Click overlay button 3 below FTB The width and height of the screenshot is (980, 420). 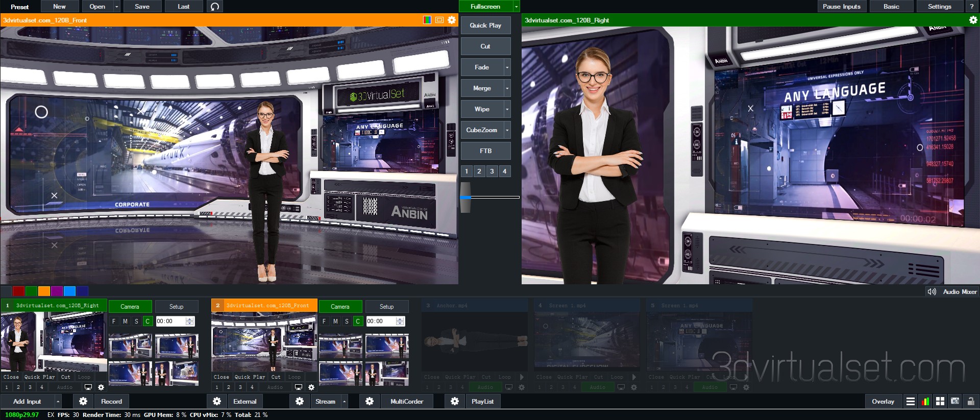[492, 171]
